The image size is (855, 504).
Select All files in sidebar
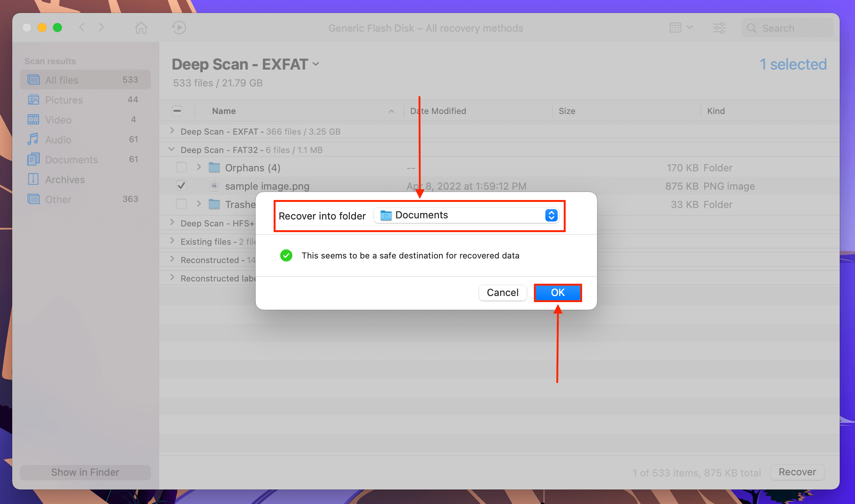pyautogui.click(x=85, y=80)
